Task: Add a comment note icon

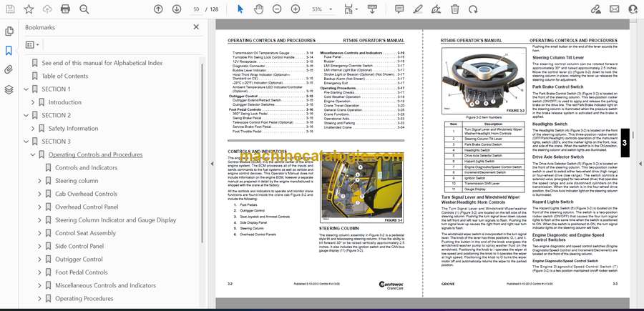Action: coord(399,9)
